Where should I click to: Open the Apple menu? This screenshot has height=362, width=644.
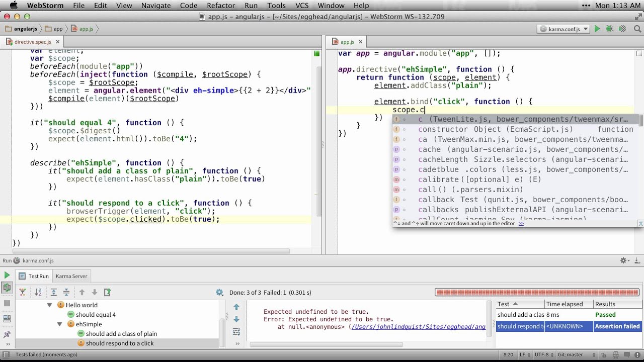coord(14,6)
